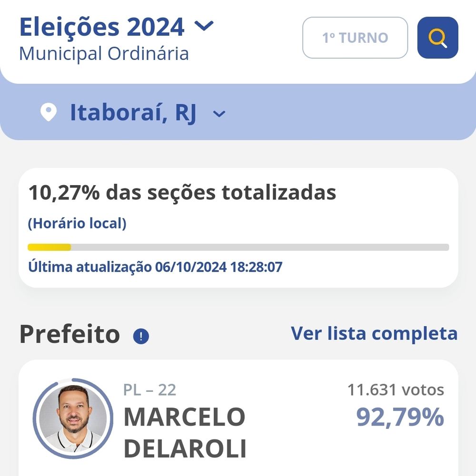
Task: Tap the Municipal Ordinária subtitle
Action: click(x=104, y=53)
